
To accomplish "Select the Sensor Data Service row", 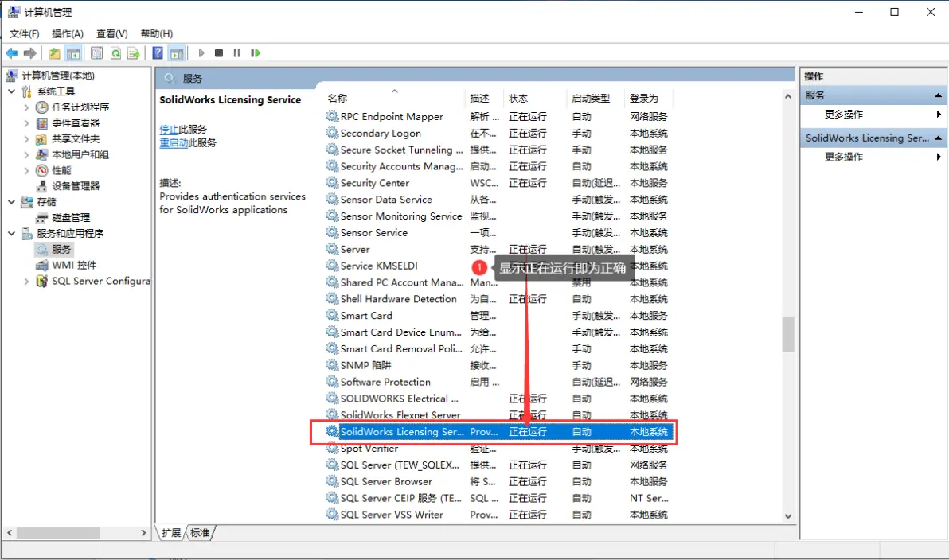I will [x=386, y=200].
